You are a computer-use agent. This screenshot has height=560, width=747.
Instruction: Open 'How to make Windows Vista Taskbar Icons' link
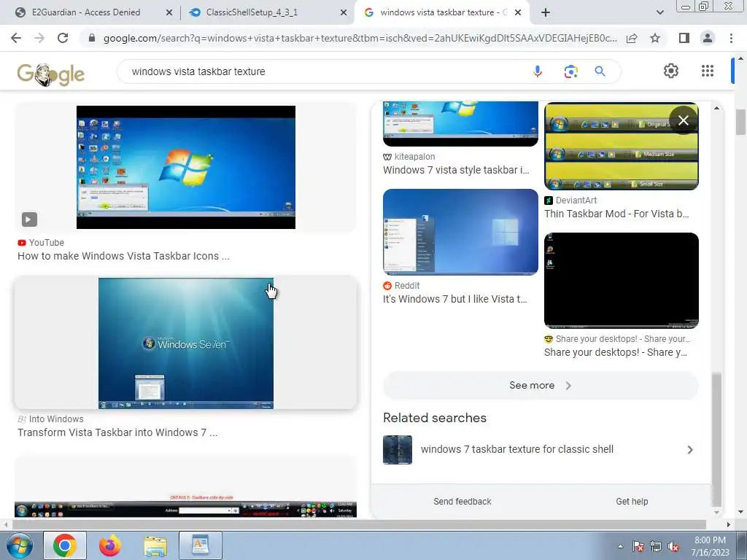click(123, 256)
